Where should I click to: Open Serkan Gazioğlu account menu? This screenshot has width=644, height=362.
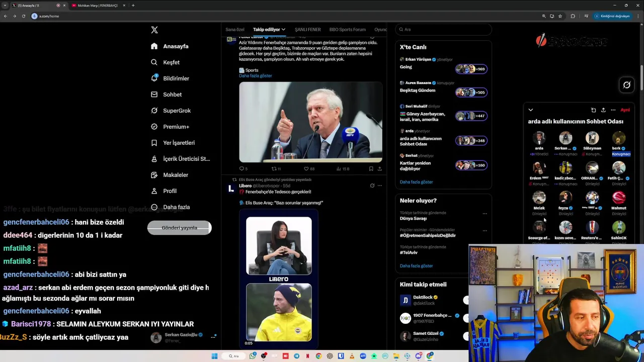click(x=184, y=337)
